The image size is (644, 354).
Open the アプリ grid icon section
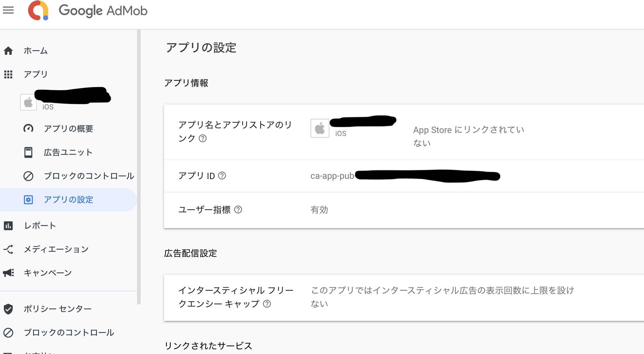pos(8,74)
